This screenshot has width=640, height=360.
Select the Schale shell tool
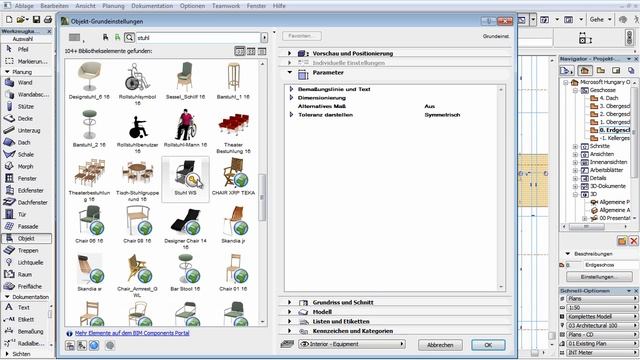click(26, 155)
